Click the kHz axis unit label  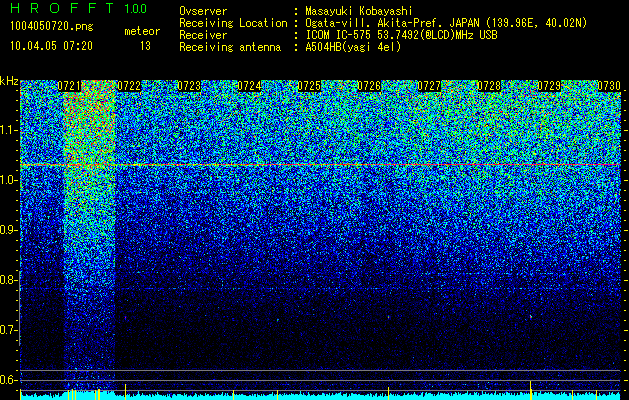pos(9,81)
